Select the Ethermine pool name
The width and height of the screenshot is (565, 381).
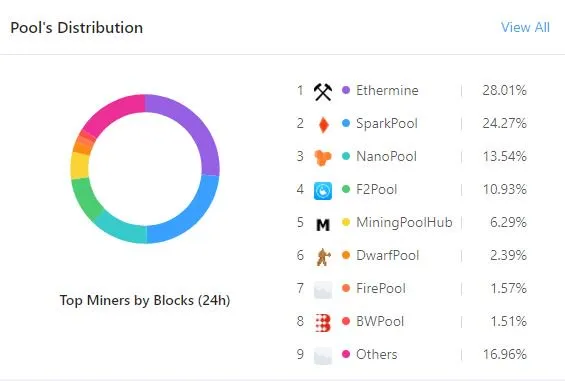point(387,90)
